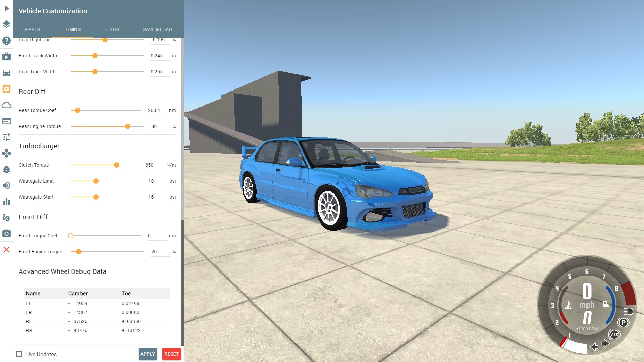Click the Camber column header

coord(78,293)
